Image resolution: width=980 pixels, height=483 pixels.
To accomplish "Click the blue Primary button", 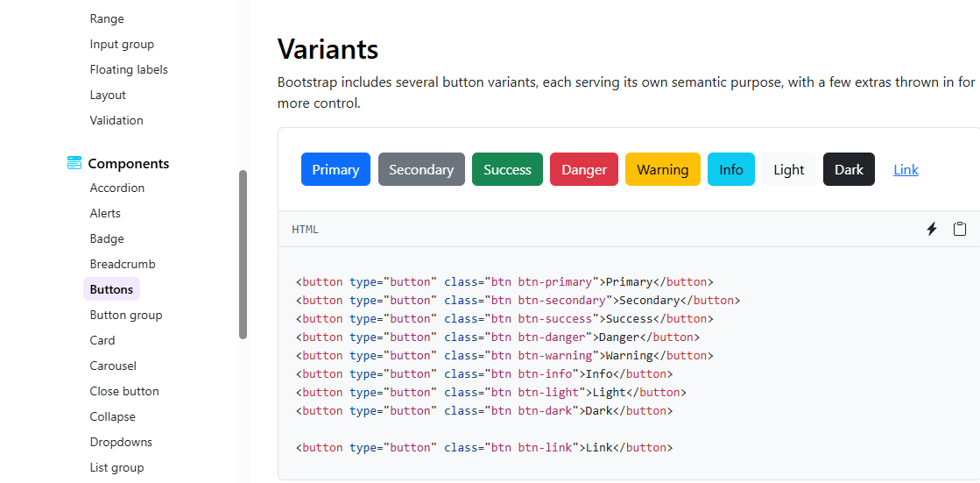I will [x=335, y=169].
